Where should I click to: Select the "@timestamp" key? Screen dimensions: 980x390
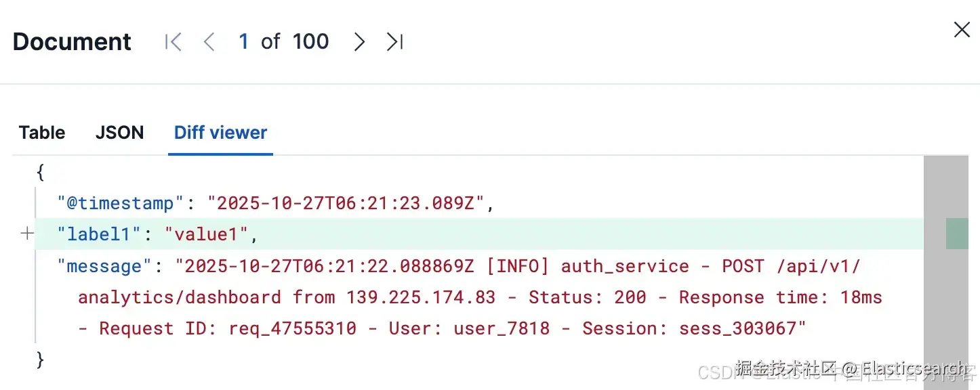click(x=121, y=203)
